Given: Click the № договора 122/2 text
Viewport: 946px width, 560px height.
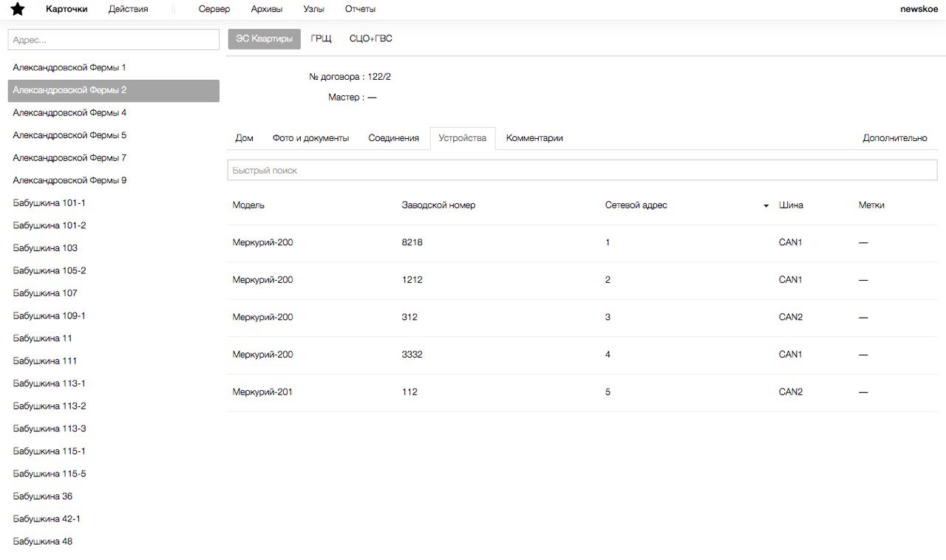Looking at the screenshot, I should [350, 77].
